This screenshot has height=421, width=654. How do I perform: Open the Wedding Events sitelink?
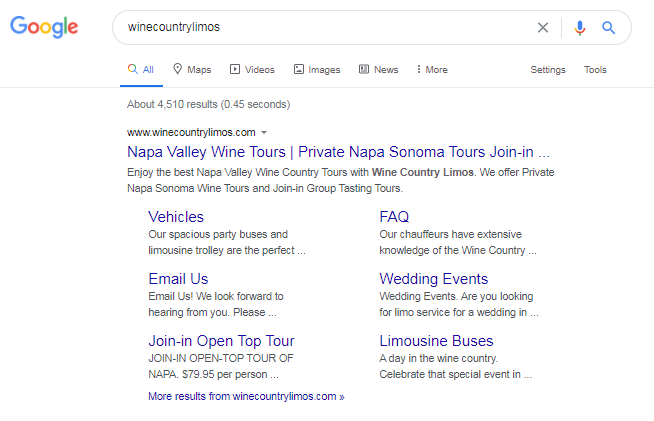click(x=433, y=278)
